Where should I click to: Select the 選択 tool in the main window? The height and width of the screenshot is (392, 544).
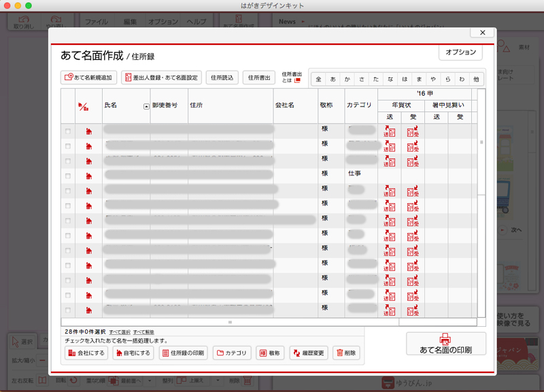point(22,342)
